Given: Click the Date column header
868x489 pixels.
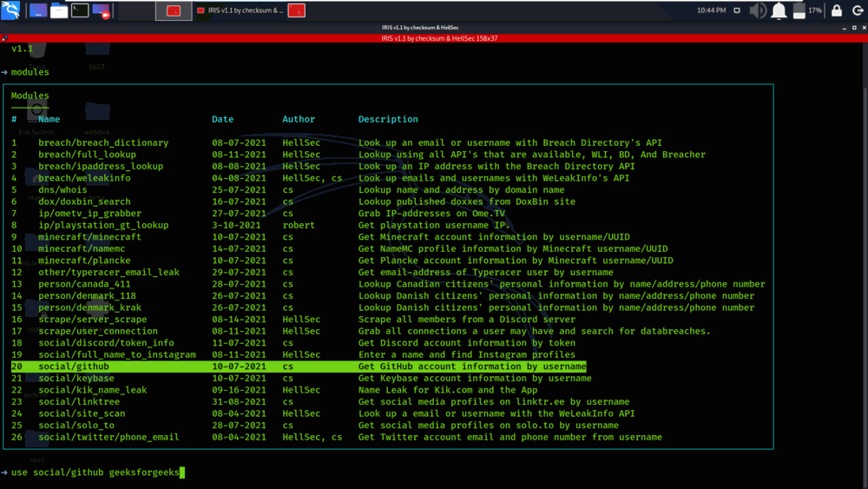Looking at the screenshot, I should click(222, 119).
